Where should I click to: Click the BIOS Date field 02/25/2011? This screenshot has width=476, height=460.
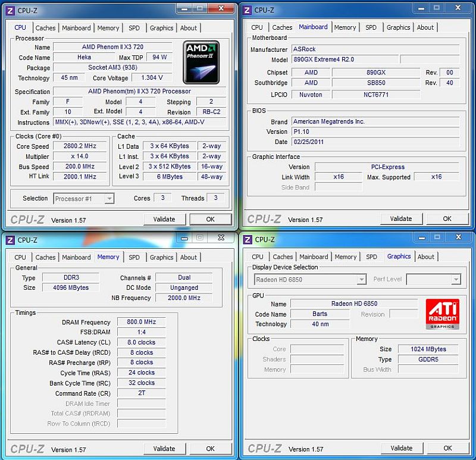pyautogui.click(x=375, y=142)
